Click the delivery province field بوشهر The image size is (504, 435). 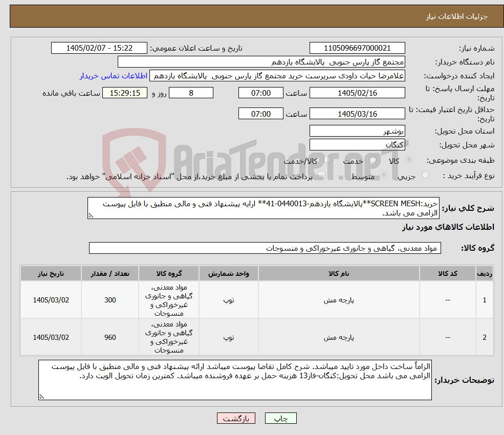pyautogui.click(x=357, y=131)
